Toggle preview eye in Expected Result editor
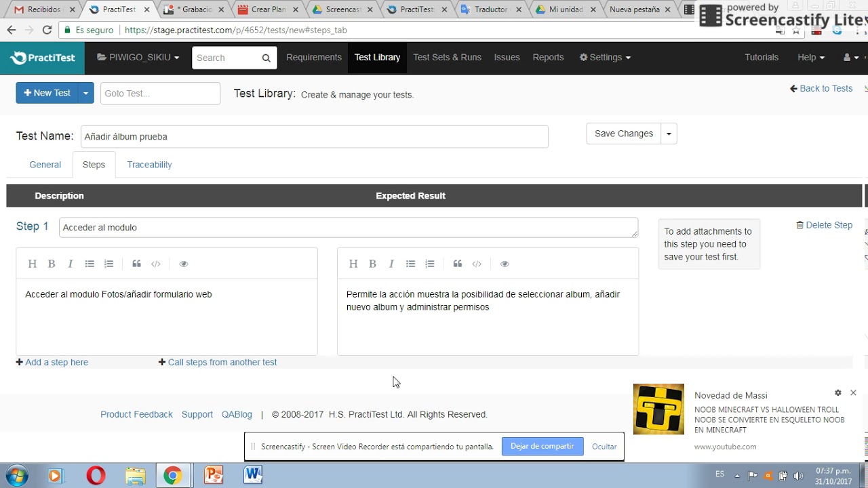The width and height of the screenshot is (868, 488). pyautogui.click(x=505, y=264)
